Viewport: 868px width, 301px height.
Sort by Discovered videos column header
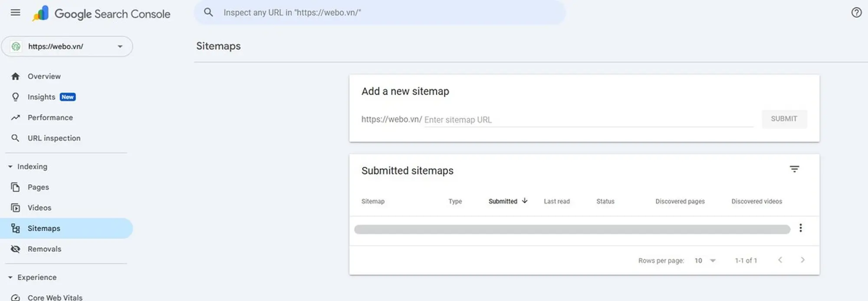coord(757,202)
